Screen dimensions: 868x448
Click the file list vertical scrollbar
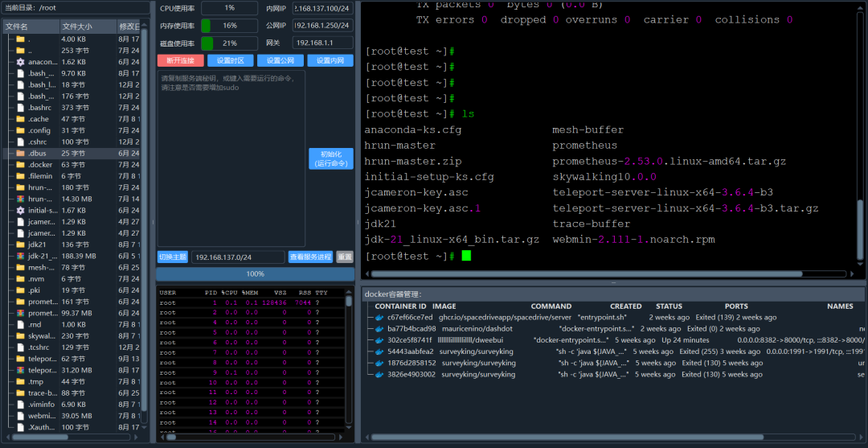coord(145,221)
